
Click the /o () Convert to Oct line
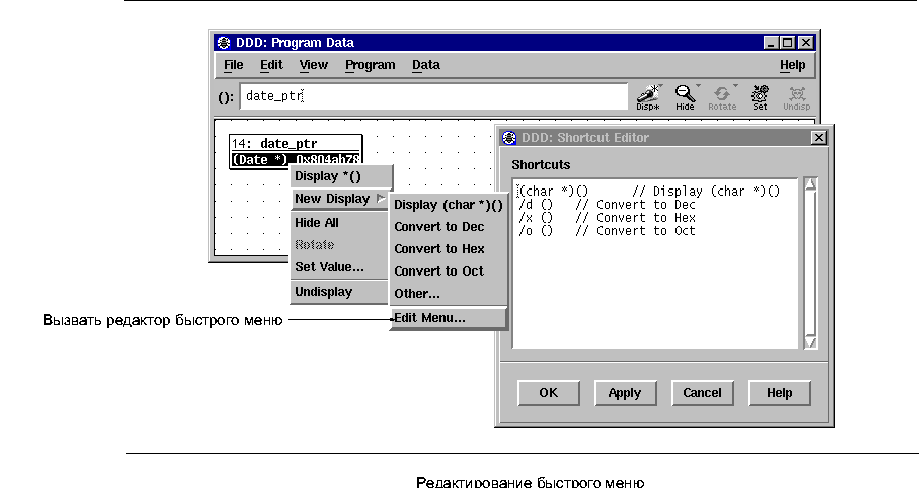[607, 231]
